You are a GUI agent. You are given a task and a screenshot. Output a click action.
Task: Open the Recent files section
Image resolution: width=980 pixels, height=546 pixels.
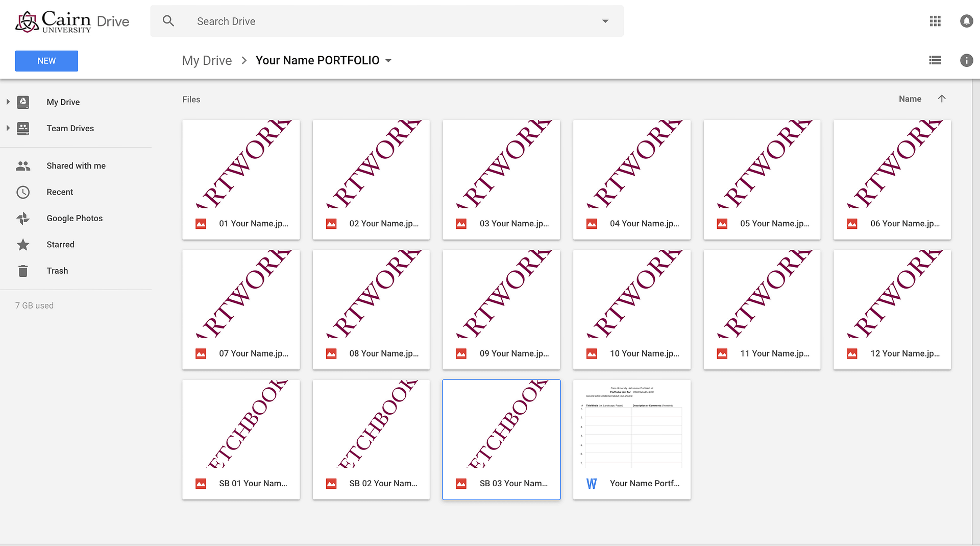[60, 192]
